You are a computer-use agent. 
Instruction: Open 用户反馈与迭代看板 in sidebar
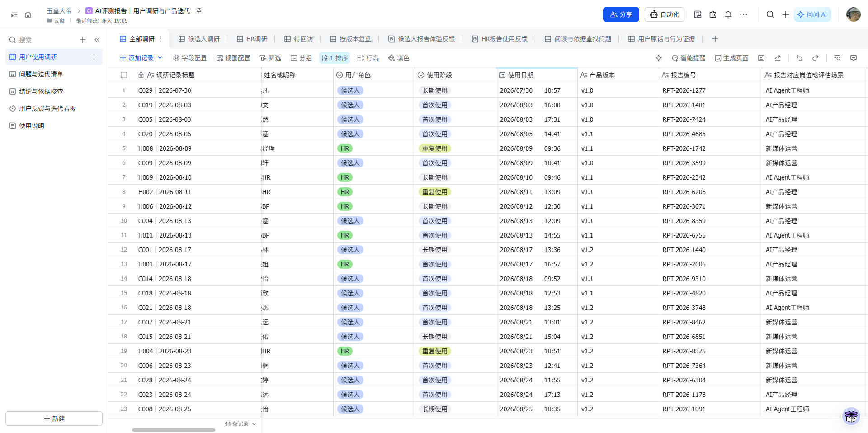[x=54, y=109]
